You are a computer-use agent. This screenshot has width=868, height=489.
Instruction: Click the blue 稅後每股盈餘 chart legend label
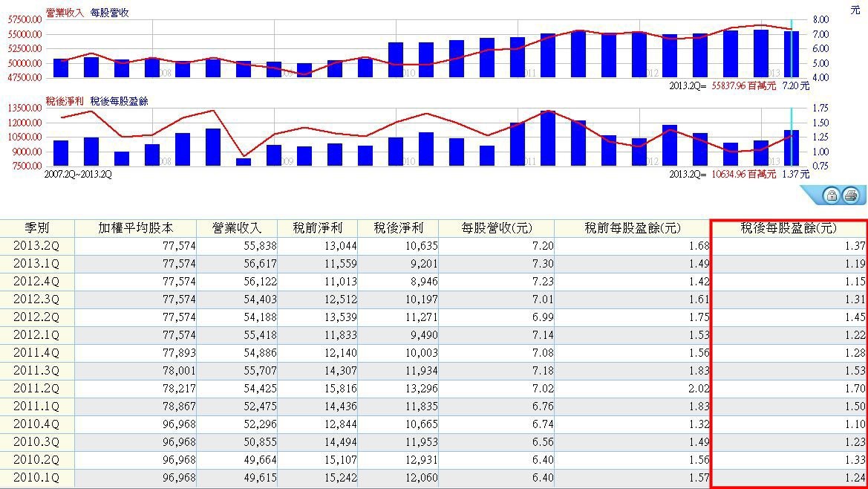(x=119, y=101)
